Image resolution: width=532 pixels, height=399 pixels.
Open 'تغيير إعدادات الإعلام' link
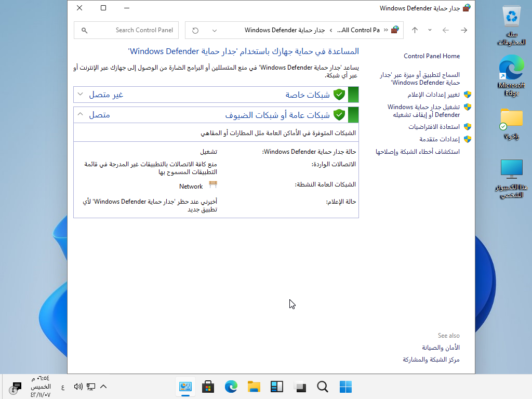[x=434, y=95]
